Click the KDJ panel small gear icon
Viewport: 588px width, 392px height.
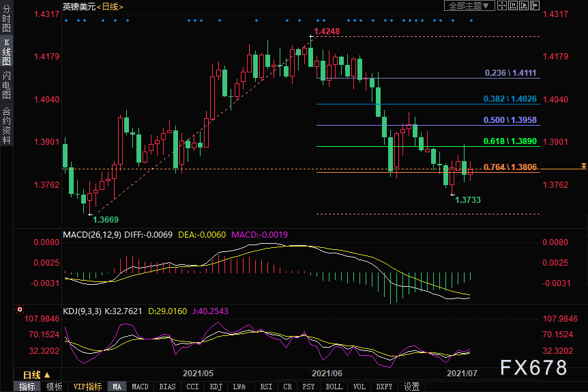pyautogui.click(x=20, y=309)
